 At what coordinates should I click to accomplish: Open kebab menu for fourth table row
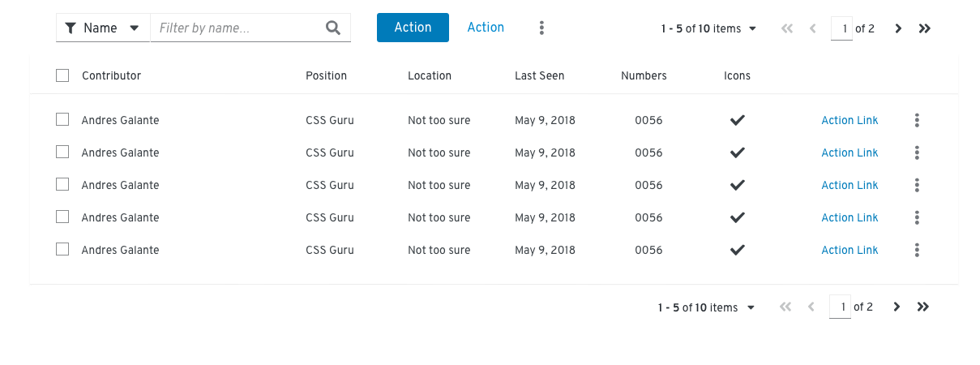(x=917, y=217)
